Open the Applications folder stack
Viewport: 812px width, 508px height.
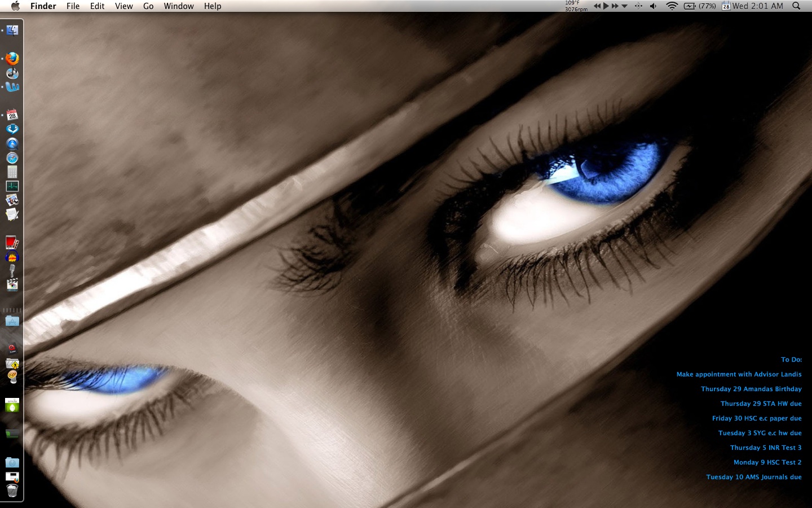12,321
